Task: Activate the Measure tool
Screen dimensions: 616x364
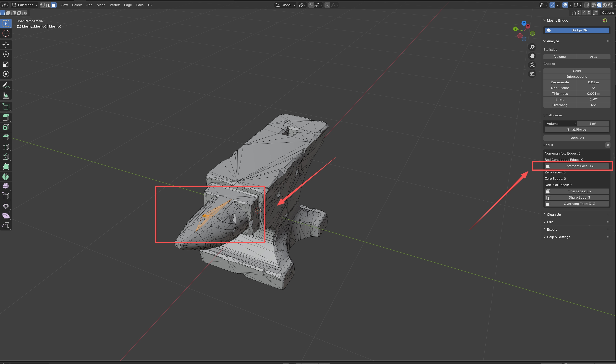Action: click(6, 95)
